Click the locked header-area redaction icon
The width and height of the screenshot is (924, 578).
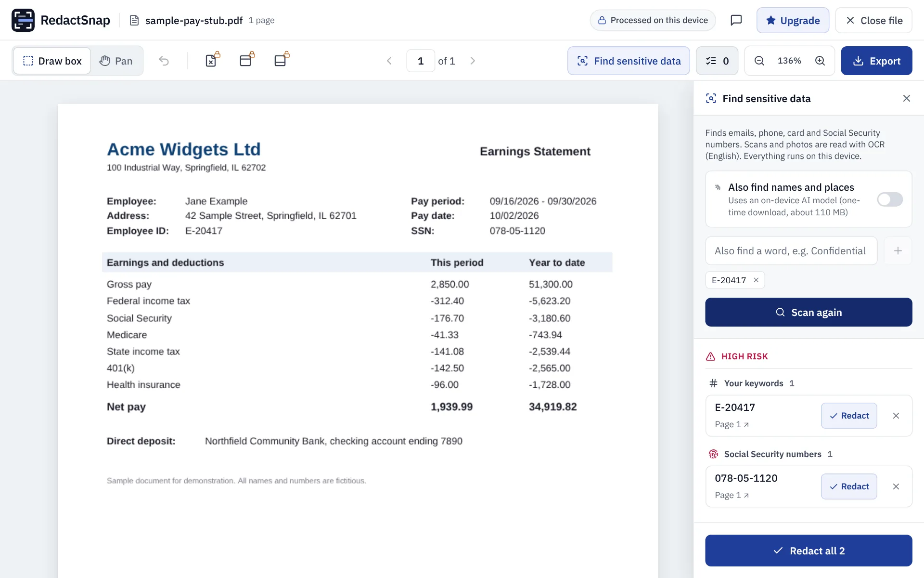[247, 60]
